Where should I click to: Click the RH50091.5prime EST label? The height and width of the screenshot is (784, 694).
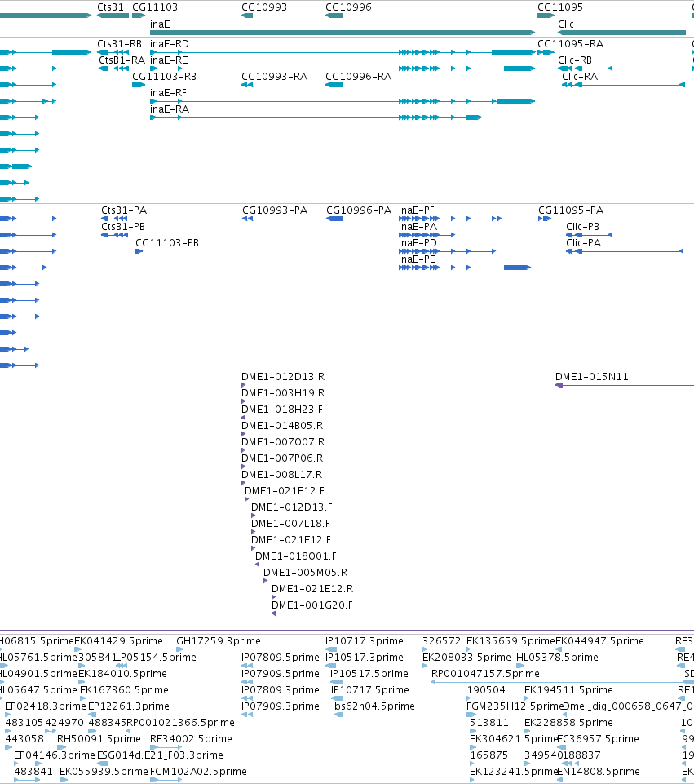(99, 739)
